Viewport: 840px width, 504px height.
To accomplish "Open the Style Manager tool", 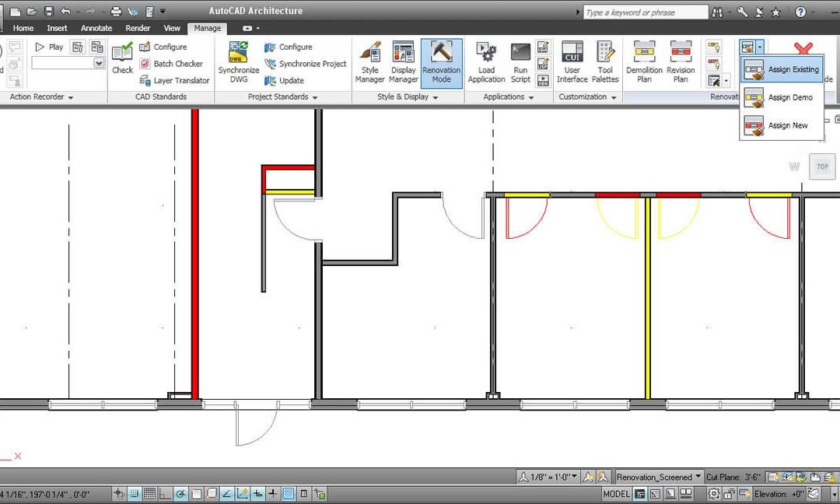I will click(x=369, y=63).
